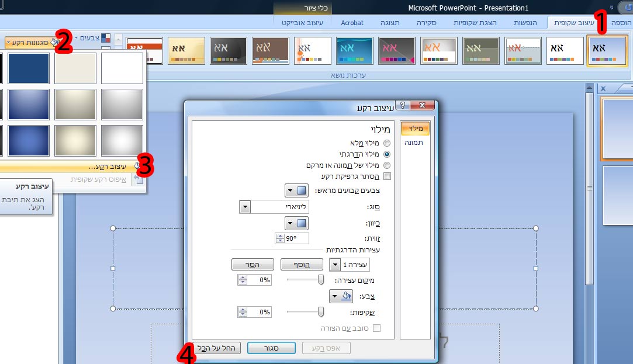This screenshot has width=633, height=364.
Task: Open the Quick Access Toolbar customize arrow
Action: [x=611, y=8]
